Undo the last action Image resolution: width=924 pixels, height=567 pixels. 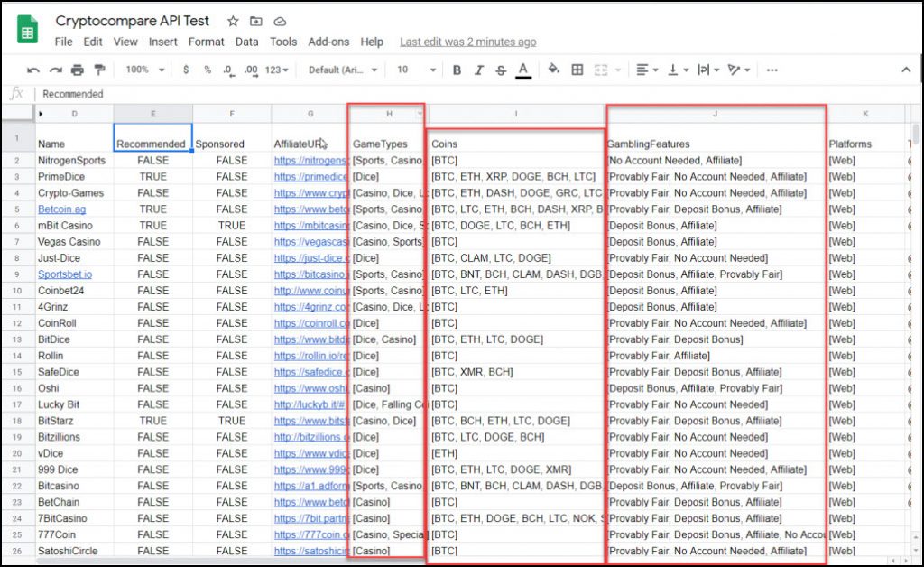[x=33, y=70]
